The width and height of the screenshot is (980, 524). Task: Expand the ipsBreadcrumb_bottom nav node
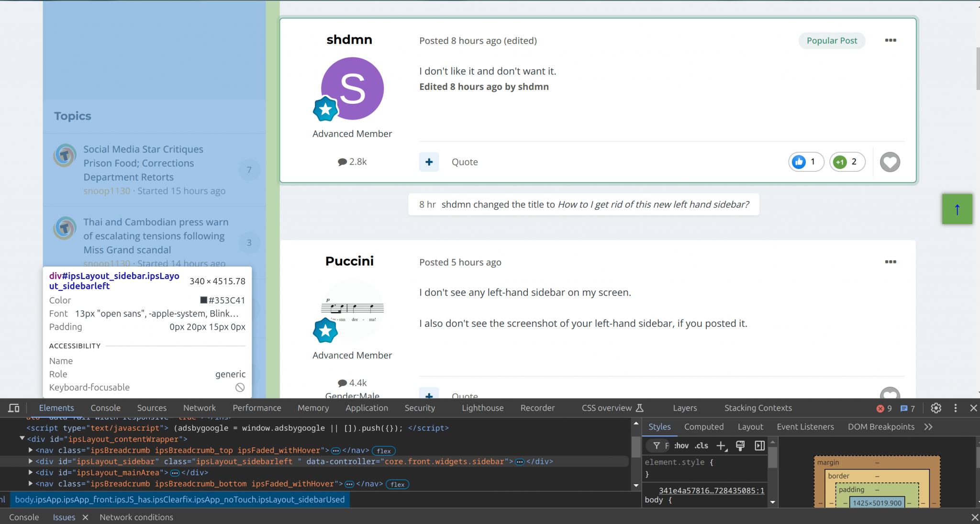pyautogui.click(x=31, y=484)
